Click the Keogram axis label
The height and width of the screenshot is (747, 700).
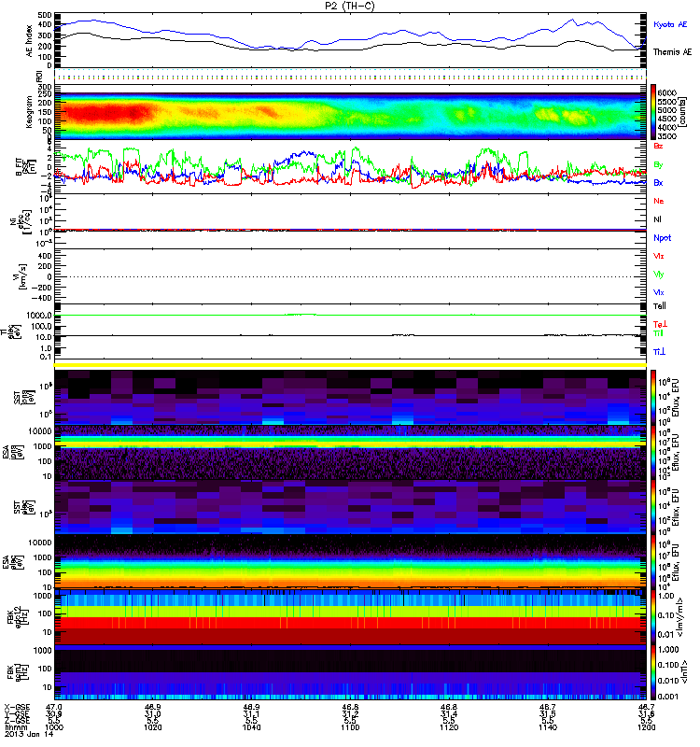coord(29,112)
